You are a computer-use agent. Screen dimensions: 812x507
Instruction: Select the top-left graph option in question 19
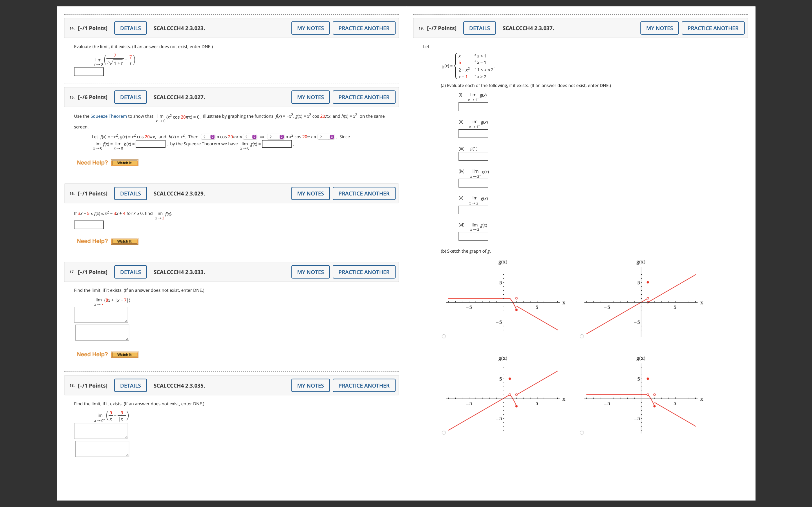point(443,336)
